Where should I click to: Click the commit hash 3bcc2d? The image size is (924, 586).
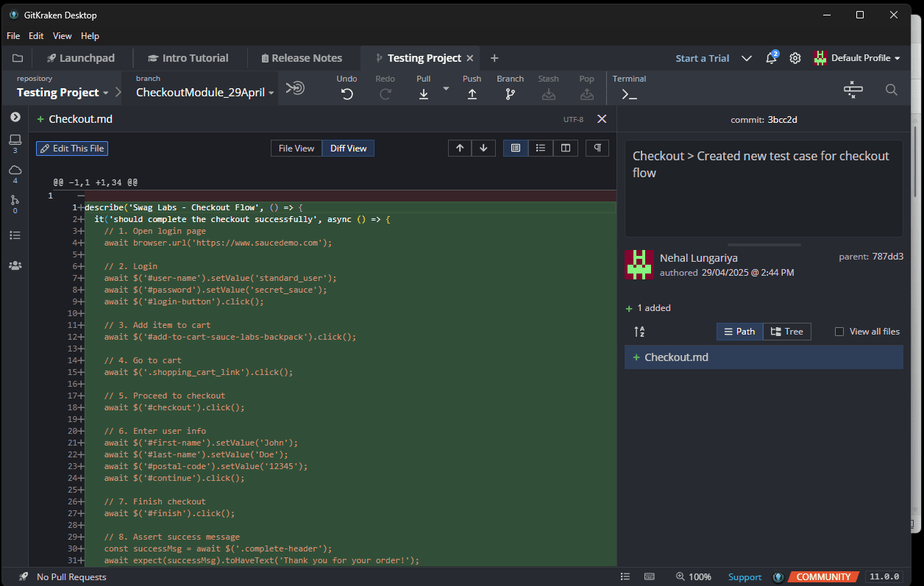tap(782, 119)
